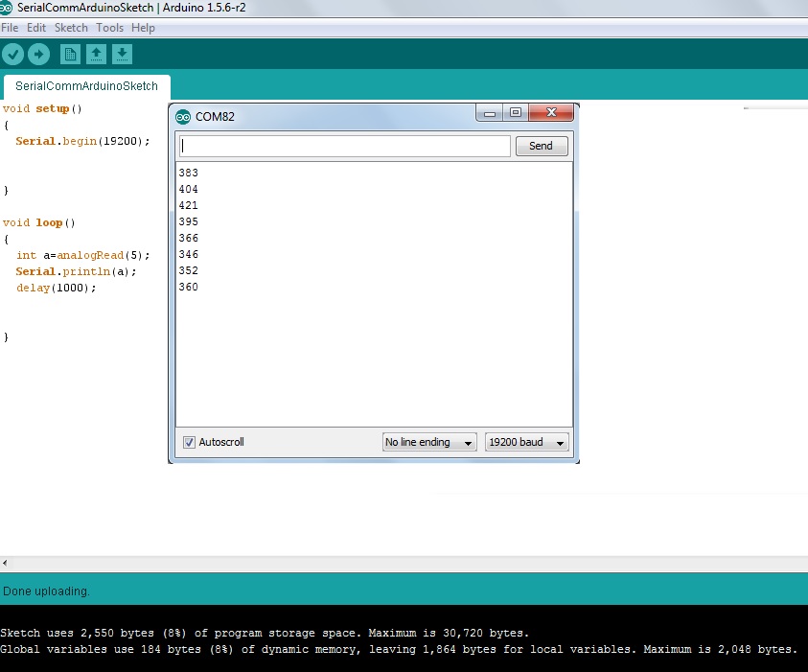
Task: Open a sketch with the Open icon
Action: (x=96, y=54)
